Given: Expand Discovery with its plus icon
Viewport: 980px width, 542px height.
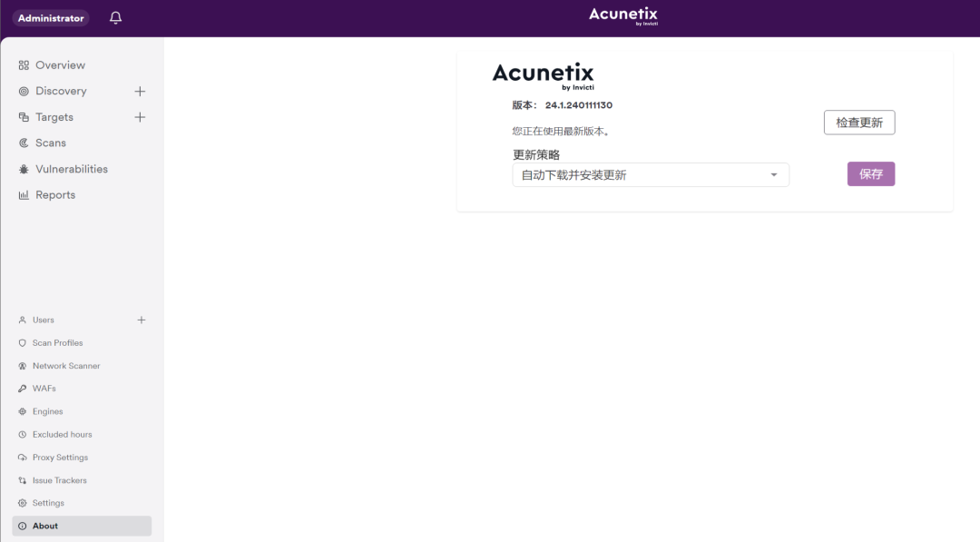Looking at the screenshot, I should click(x=140, y=92).
